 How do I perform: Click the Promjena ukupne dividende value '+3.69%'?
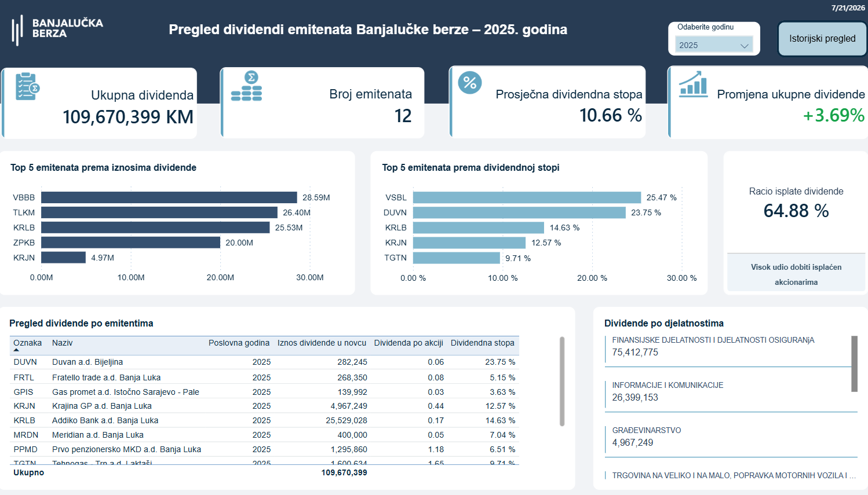(833, 116)
